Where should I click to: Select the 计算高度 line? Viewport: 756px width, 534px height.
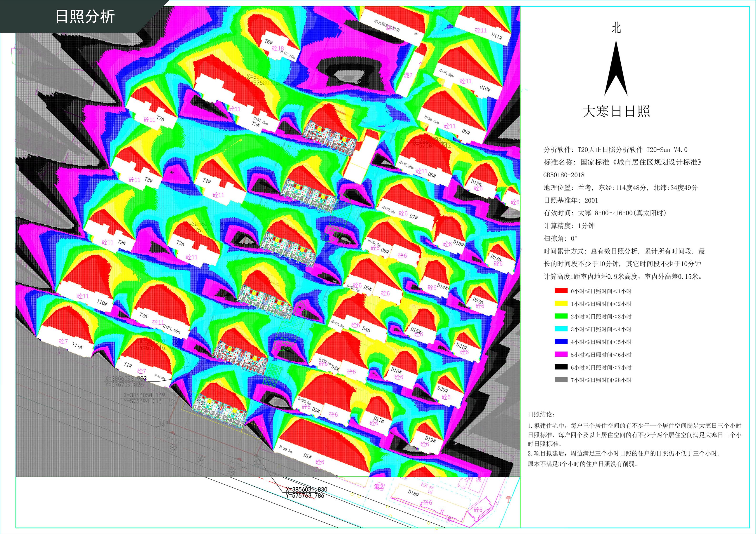click(x=623, y=277)
